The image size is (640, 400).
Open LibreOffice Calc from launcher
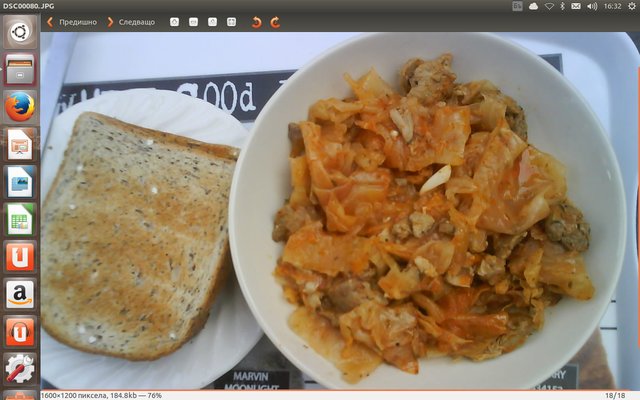[19, 218]
